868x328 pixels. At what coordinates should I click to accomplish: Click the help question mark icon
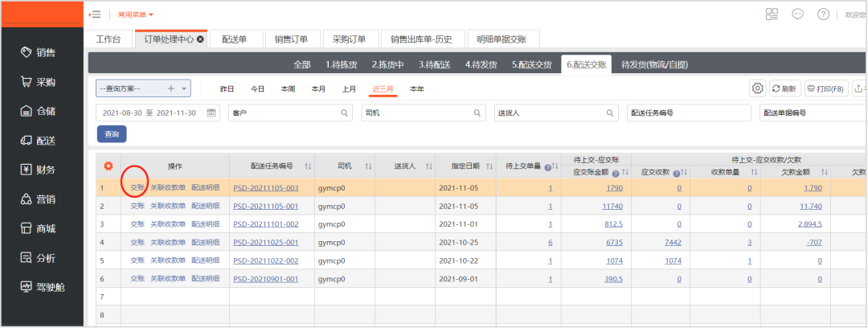823,14
